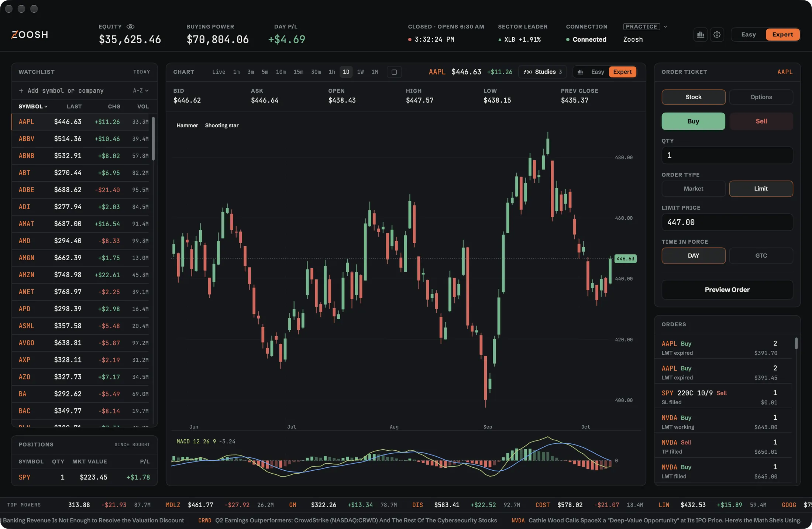Switch order ticket to Stock tab
This screenshot has width=812, height=529.
[693, 97]
